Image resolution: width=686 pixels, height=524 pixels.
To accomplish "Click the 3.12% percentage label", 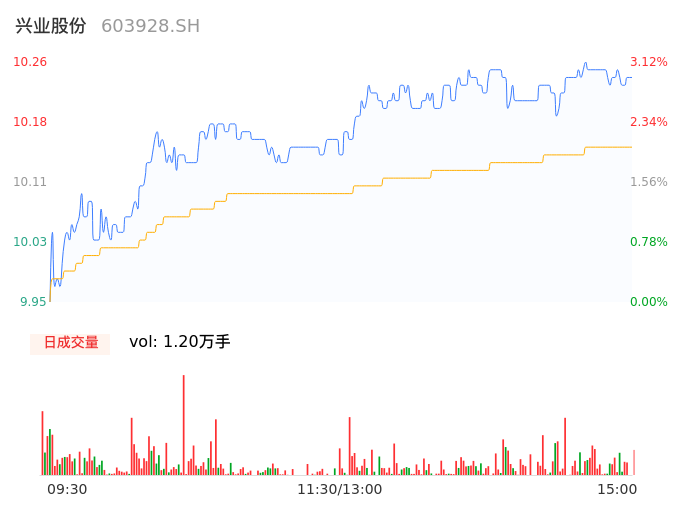I will pos(649,62).
